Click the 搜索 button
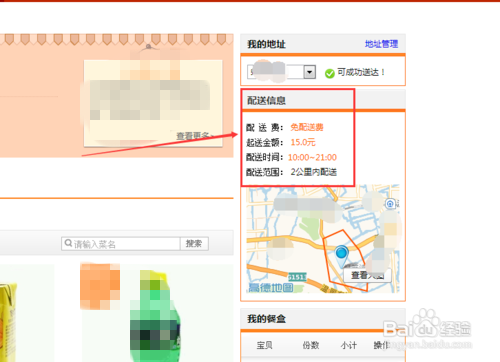 coord(194,244)
